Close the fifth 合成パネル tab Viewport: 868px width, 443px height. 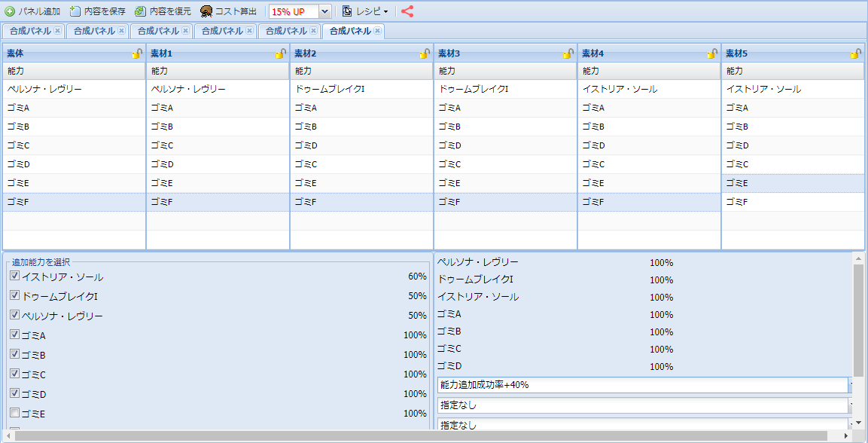click(313, 31)
